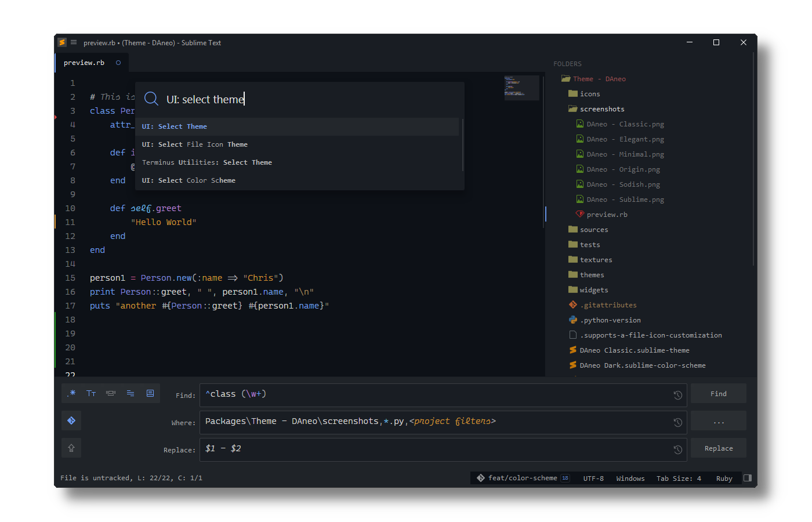Screen dimensions: 812x522
Task: Expand the icons folder
Action: point(573,93)
